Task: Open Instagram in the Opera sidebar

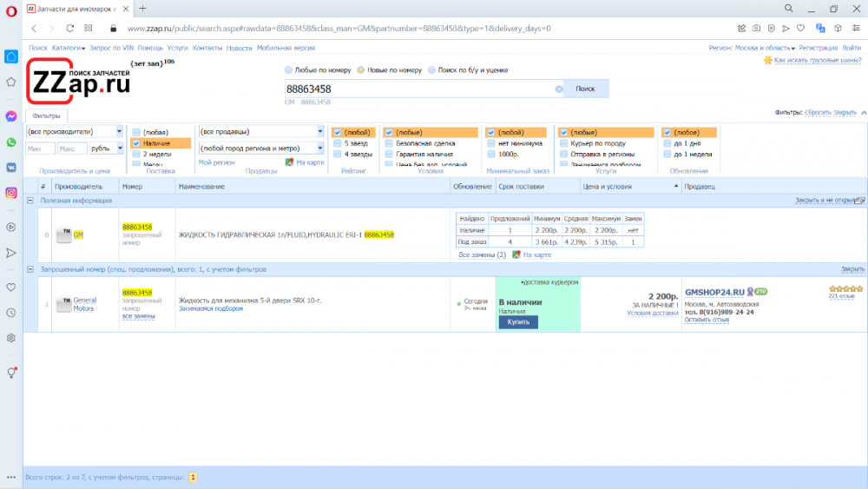Action: [x=11, y=193]
